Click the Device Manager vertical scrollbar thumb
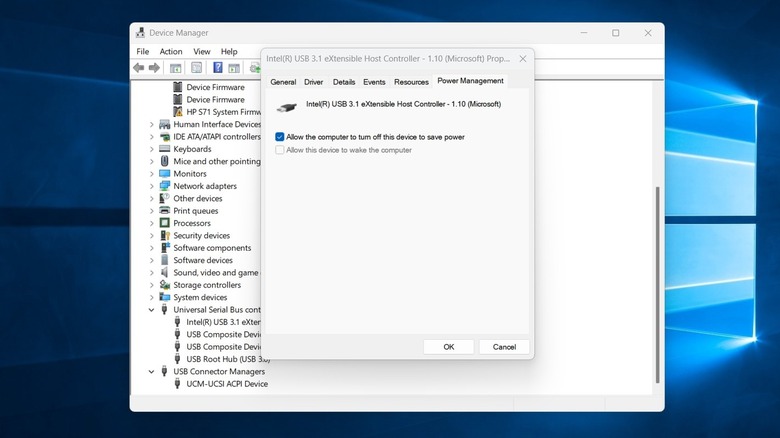The height and width of the screenshot is (438, 780). (x=658, y=284)
